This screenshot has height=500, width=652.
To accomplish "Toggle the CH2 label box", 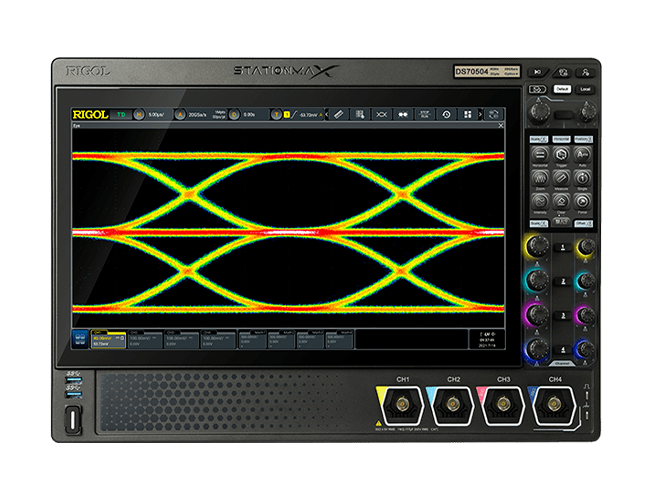I will [x=145, y=339].
